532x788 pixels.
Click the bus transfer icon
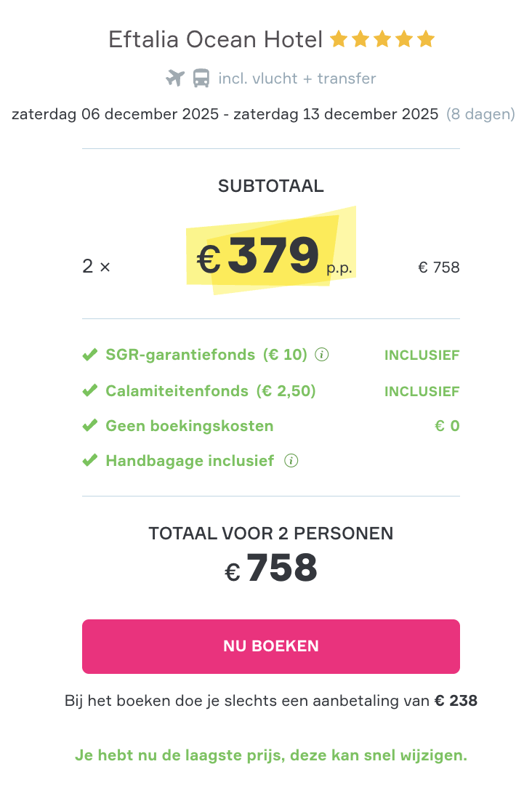click(200, 77)
